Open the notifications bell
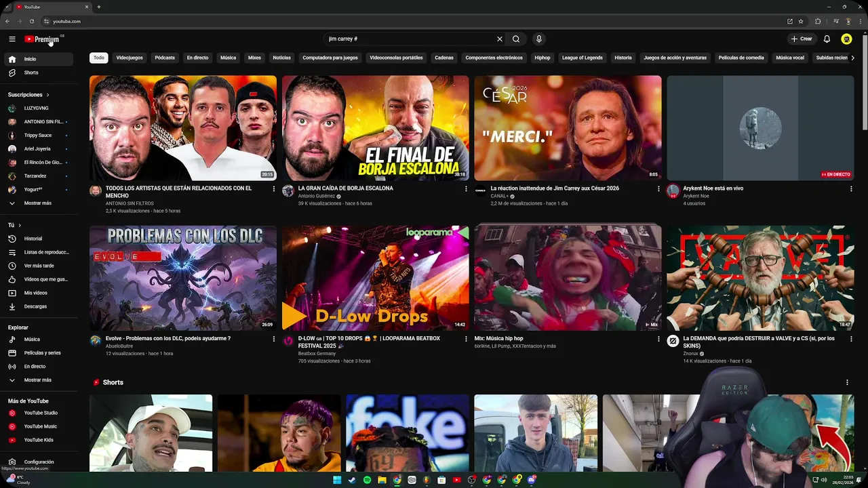868x488 pixels. click(827, 39)
